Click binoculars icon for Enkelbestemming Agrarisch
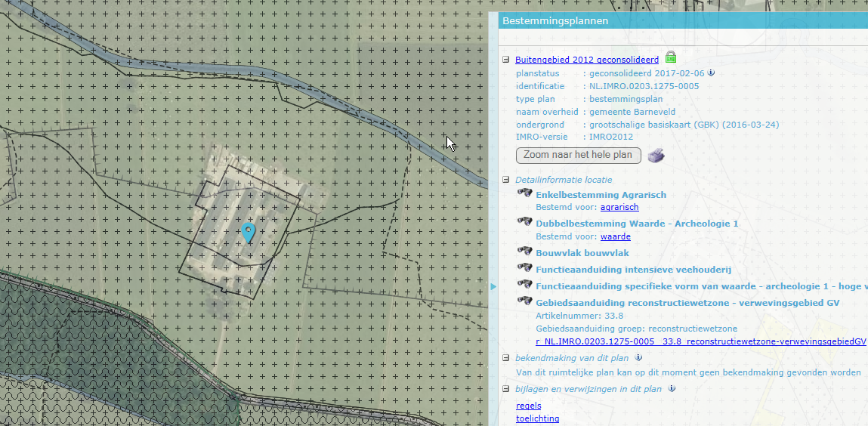 click(x=524, y=193)
